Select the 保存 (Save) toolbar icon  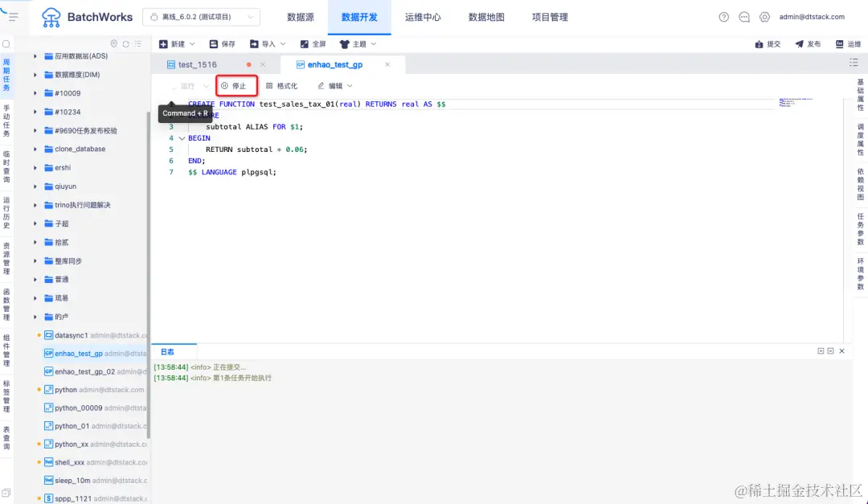coord(221,43)
